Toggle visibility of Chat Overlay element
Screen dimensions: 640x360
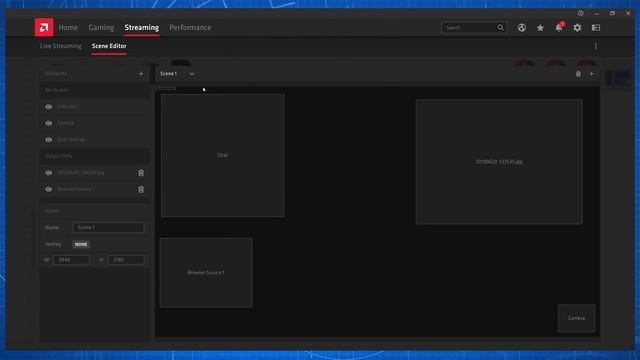[x=49, y=140]
